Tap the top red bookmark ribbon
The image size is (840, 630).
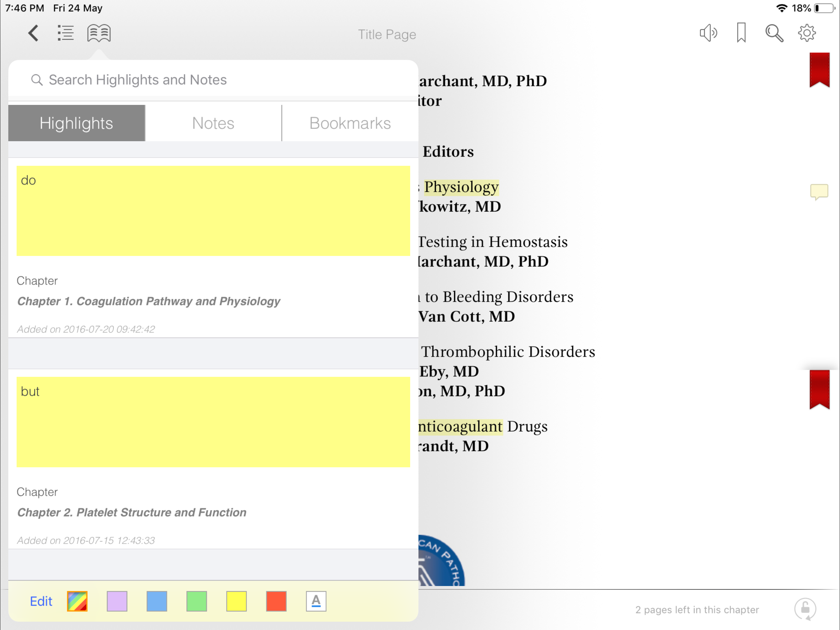(819, 70)
